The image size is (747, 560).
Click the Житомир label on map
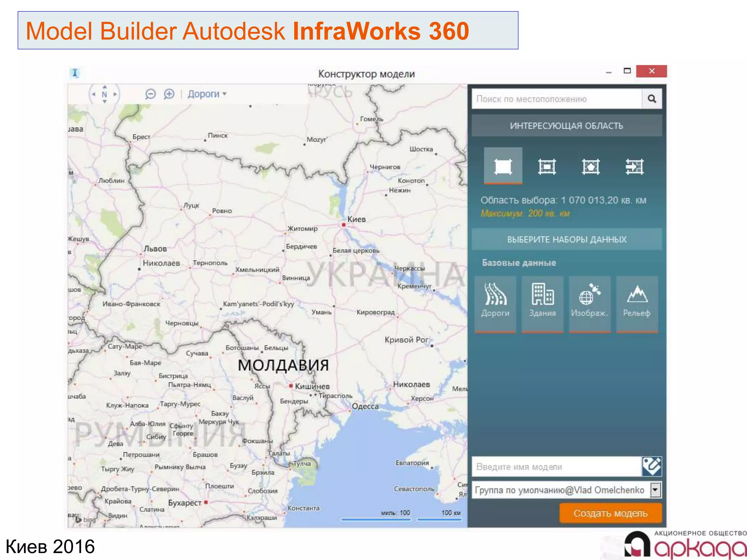pyautogui.click(x=302, y=229)
